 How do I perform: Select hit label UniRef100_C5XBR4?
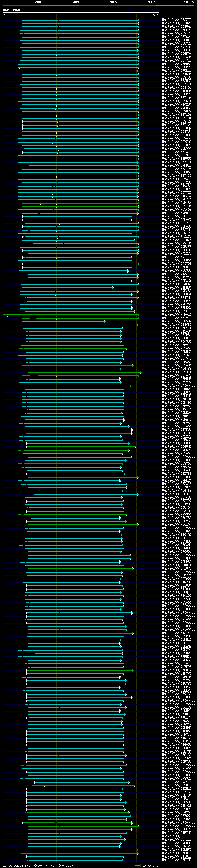click(x=176, y=111)
